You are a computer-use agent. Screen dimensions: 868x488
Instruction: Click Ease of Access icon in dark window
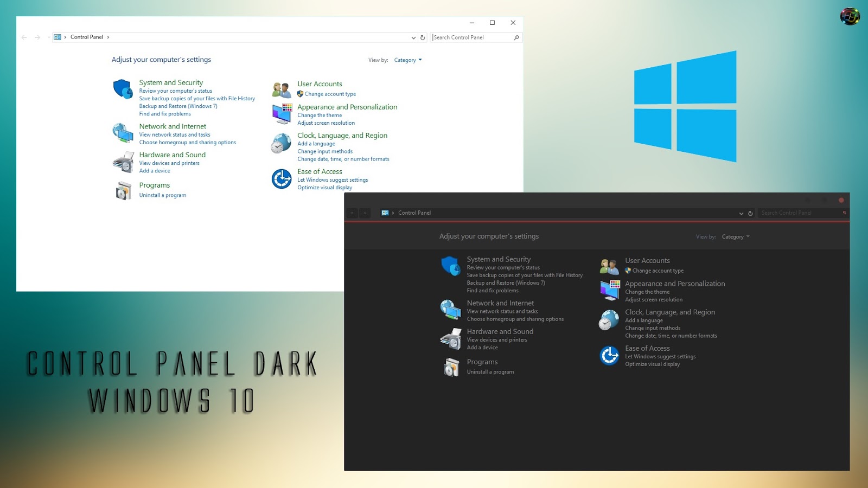pyautogui.click(x=609, y=356)
